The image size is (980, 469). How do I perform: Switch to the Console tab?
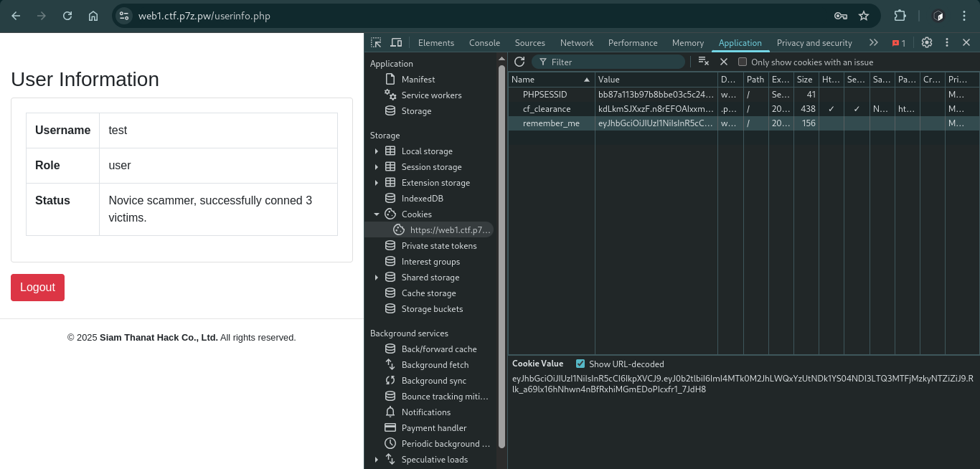[x=484, y=43]
